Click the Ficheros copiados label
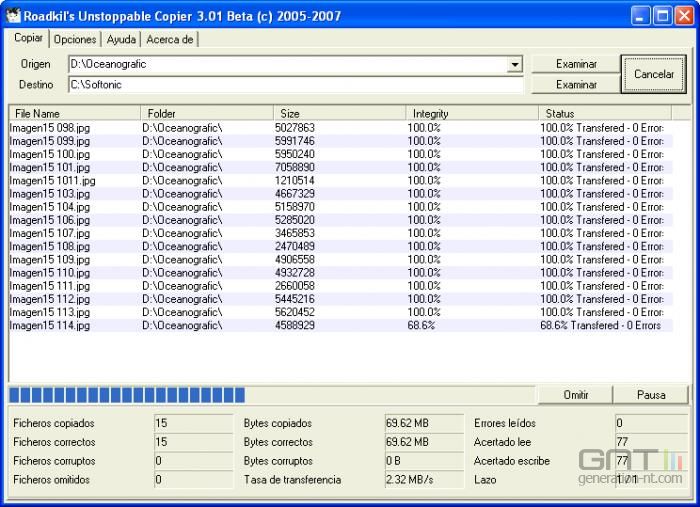The image size is (700, 507). [x=54, y=423]
